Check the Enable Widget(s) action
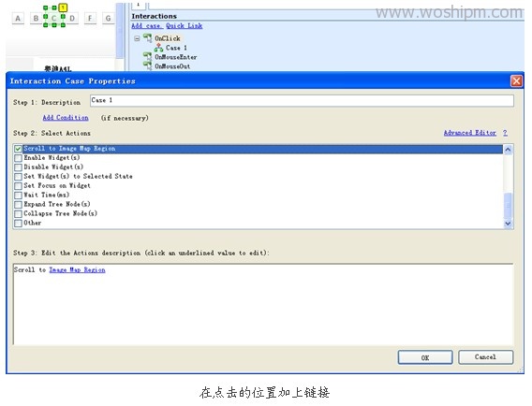The width and height of the screenshot is (532, 406). [18, 158]
